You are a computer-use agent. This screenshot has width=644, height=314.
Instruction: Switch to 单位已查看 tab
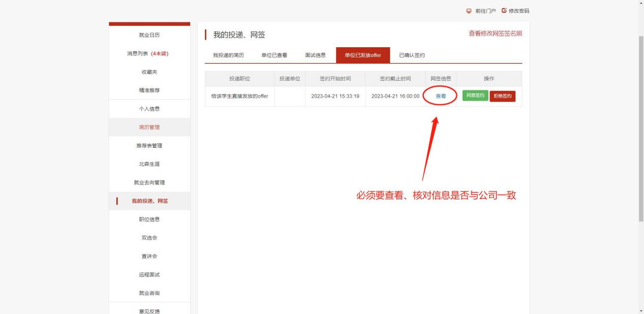pos(274,55)
